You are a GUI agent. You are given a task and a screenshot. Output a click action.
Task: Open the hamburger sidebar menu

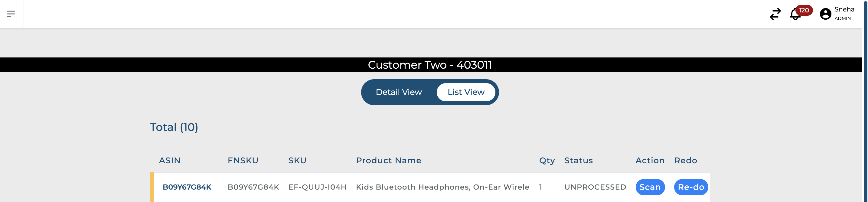pyautogui.click(x=11, y=14)
